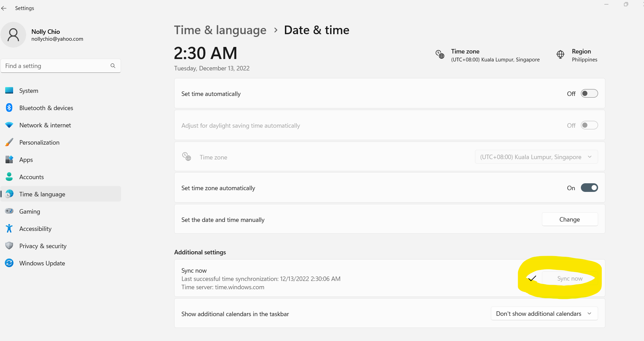Click the Accessibility figure icon
This screenshot has height=341, width=644.
9,228
